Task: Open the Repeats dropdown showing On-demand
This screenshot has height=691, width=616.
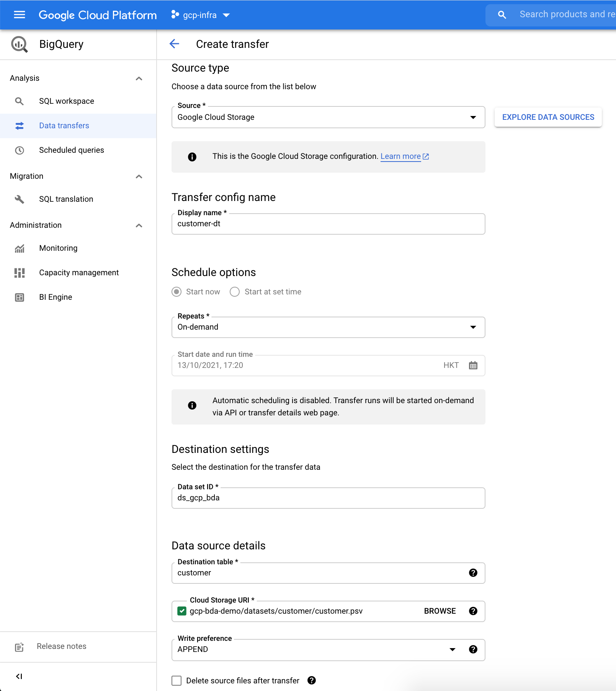Action: pyautogui.click(x=328, y=327)
